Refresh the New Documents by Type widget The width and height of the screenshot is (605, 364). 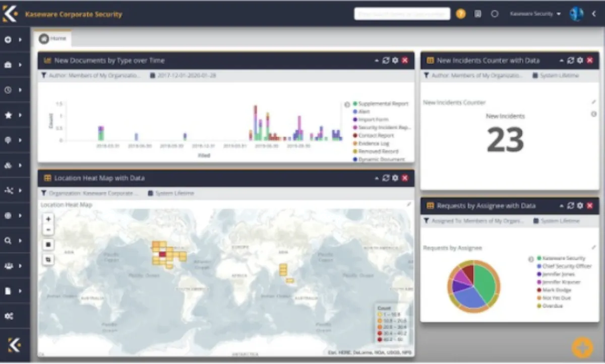click(386, 60)
